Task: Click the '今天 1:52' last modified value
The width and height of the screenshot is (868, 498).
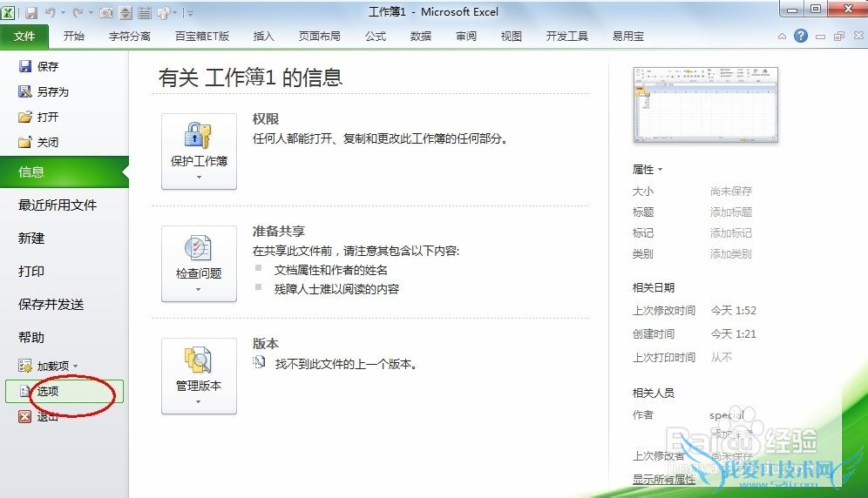Action: pos(734,311)
